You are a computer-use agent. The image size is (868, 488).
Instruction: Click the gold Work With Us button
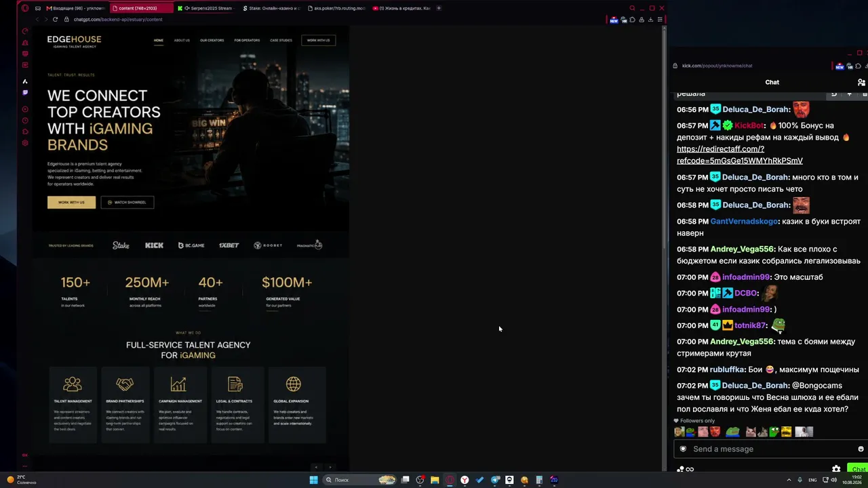pyautogui.click(x=71, y=202)
